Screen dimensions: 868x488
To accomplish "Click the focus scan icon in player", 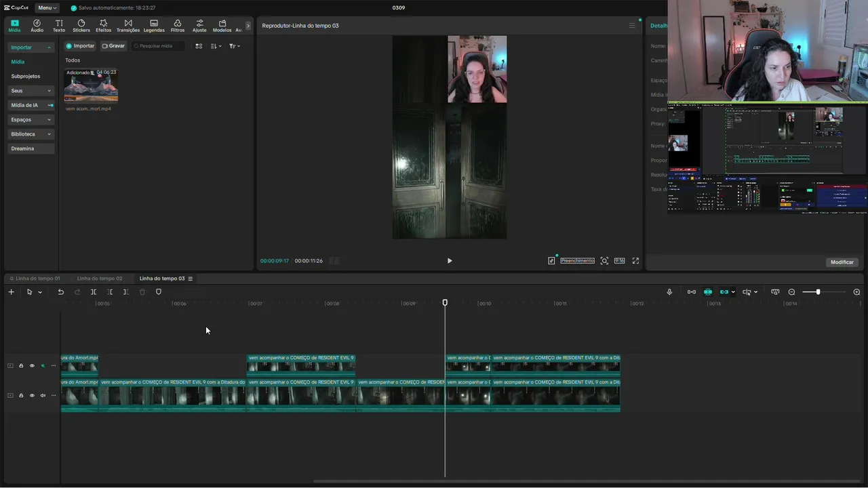I will tap(604, 261).
